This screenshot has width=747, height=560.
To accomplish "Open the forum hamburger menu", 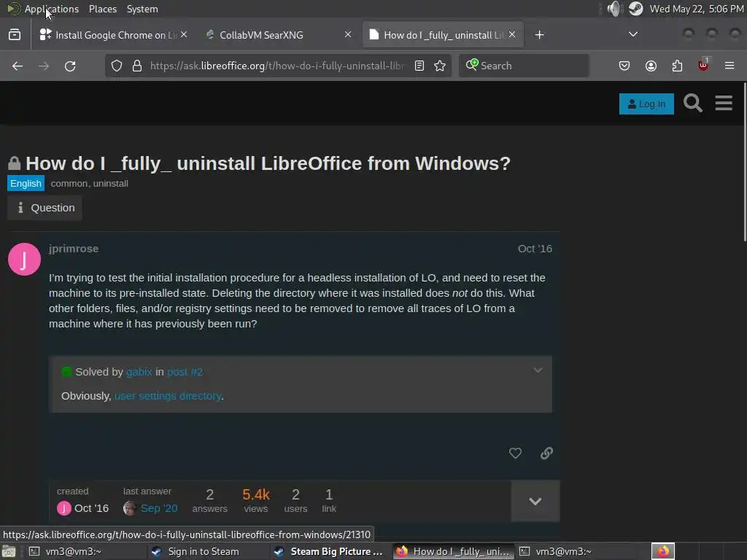I will [x=724, y=104].
